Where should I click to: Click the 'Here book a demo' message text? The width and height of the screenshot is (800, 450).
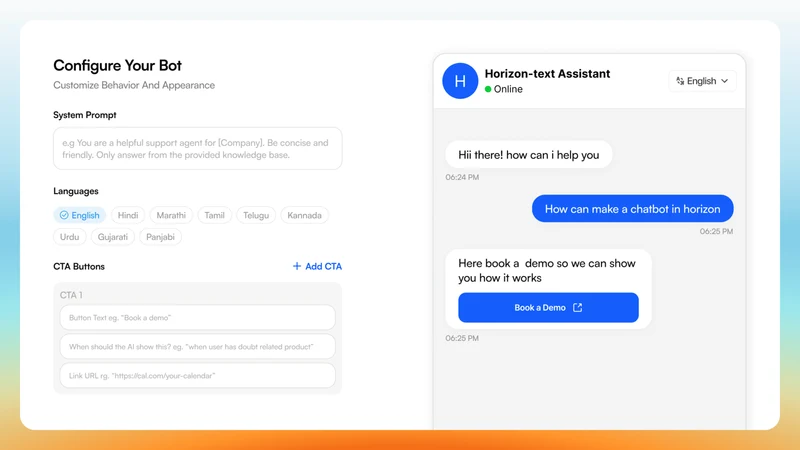[547, 270]
